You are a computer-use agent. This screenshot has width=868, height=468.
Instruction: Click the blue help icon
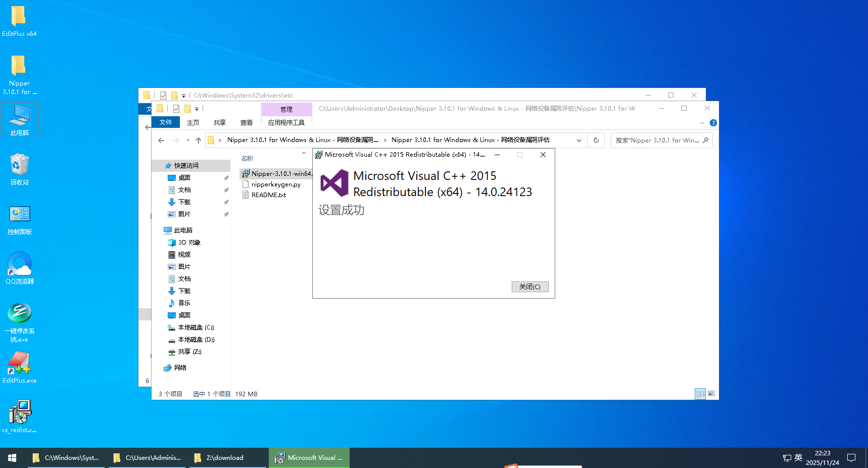coord(713,123)
